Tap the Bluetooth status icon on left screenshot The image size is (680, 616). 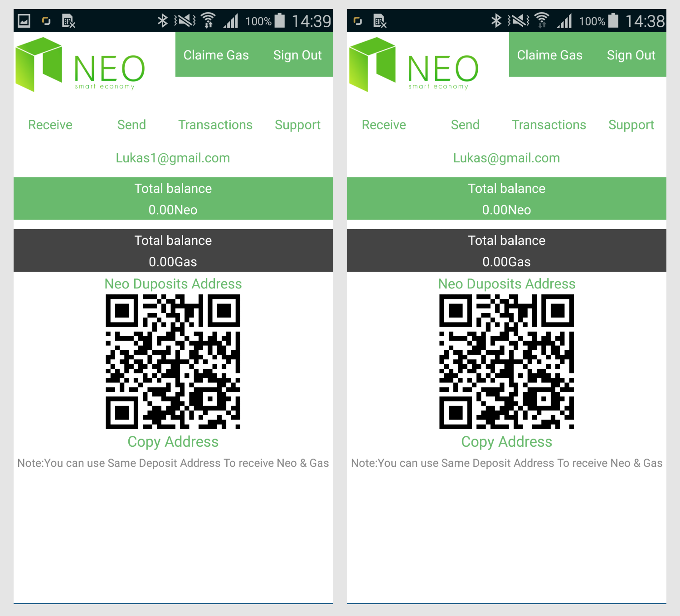point(163,20)
